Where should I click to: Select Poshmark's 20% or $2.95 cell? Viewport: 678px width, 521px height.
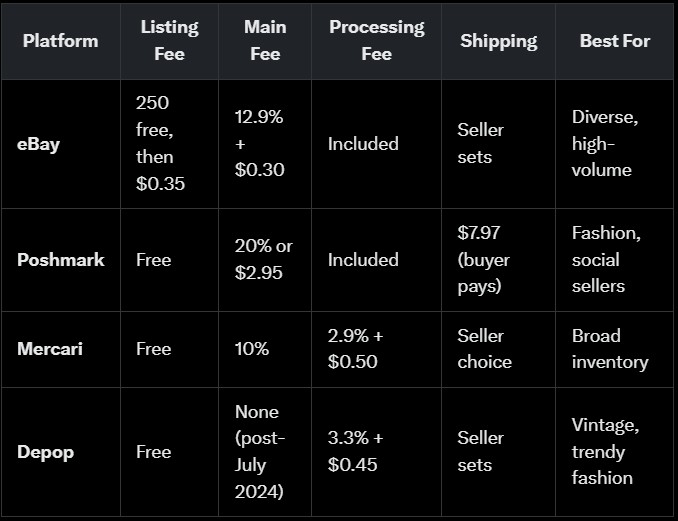[x=264, y=260]
